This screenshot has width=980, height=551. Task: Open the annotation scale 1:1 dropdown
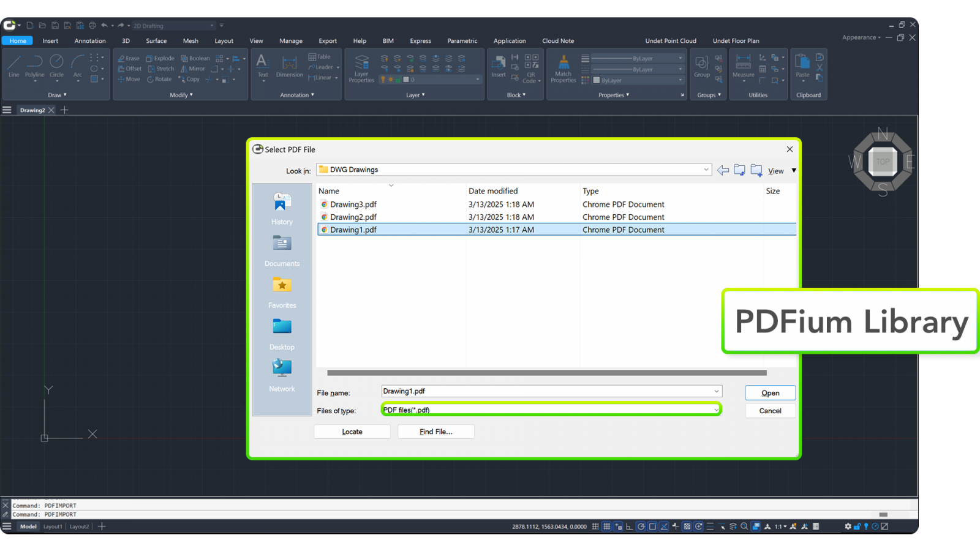[x=780, y=527]
